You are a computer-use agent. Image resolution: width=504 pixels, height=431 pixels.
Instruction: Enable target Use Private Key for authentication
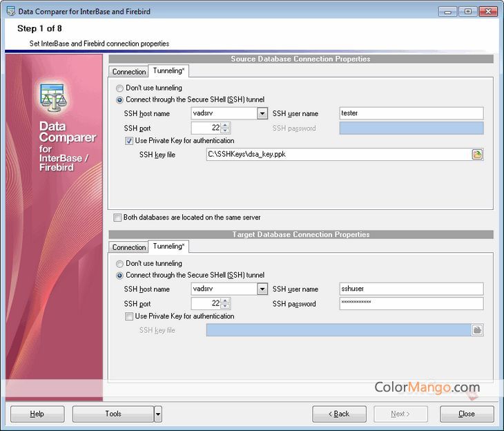point(129,316)
